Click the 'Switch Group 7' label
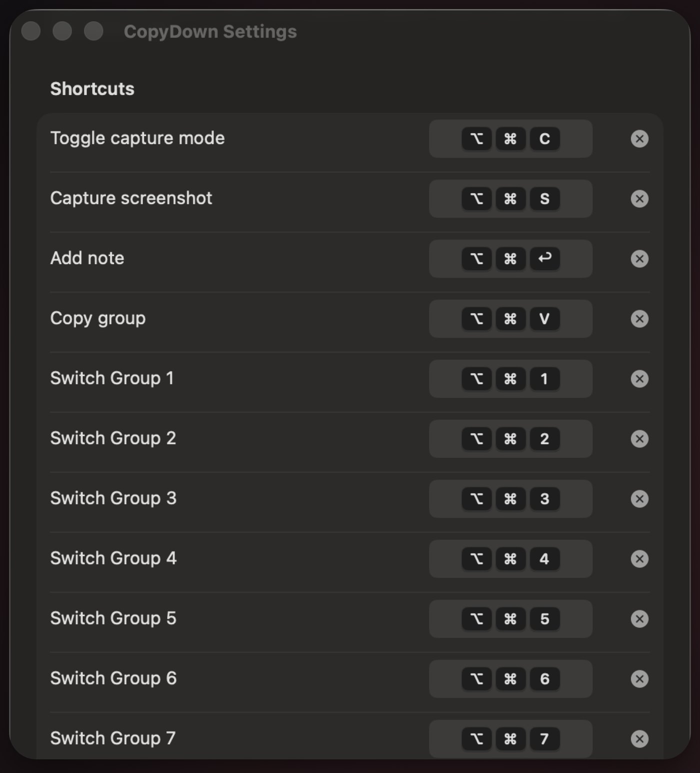Image resolution: width=700 pixels, height=773 pixels. (x=113, y=739)
